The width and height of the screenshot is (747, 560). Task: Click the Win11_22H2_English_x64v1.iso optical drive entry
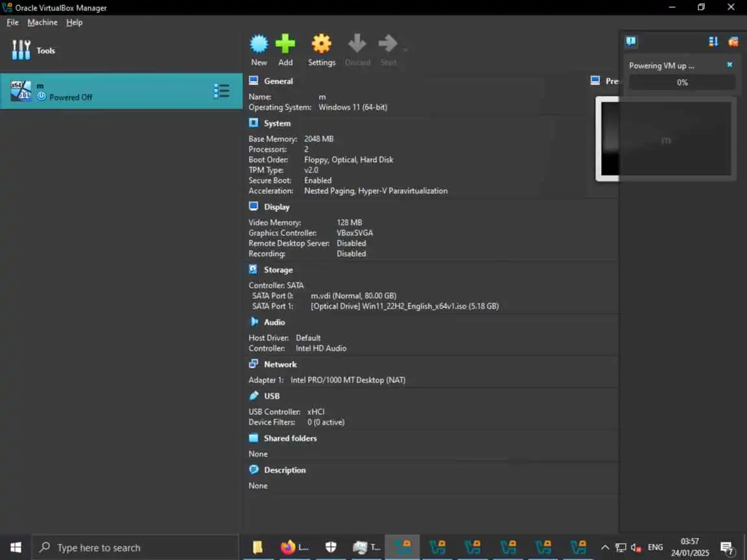coord(405,306)
